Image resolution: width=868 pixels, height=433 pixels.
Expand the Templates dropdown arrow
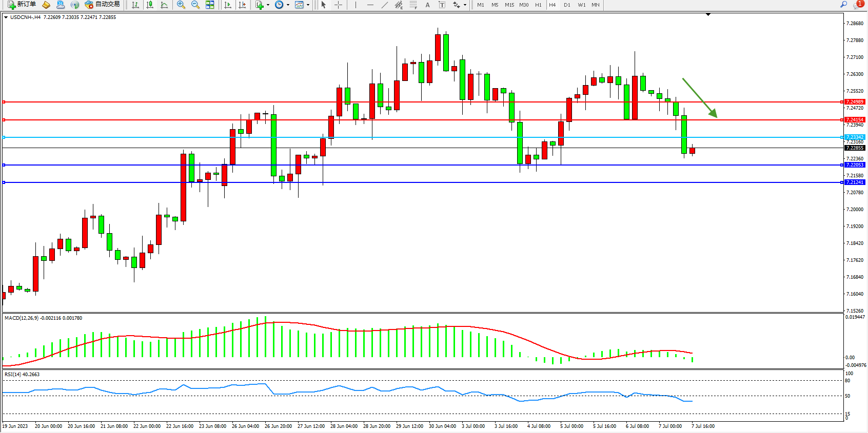(x=308, y=5)
